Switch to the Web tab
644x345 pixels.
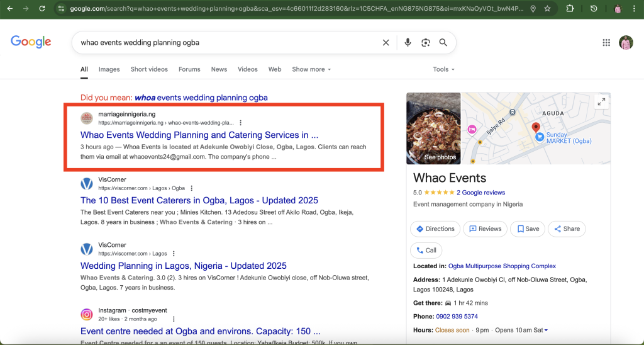pyautogui.click(x=275, y=69)
